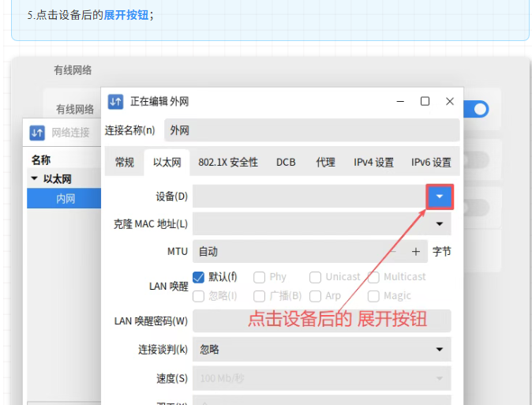Click the network icon in the editing dialog title
Image resolution: width=532 pixels, height=405 pixels.
coord(115,101)
